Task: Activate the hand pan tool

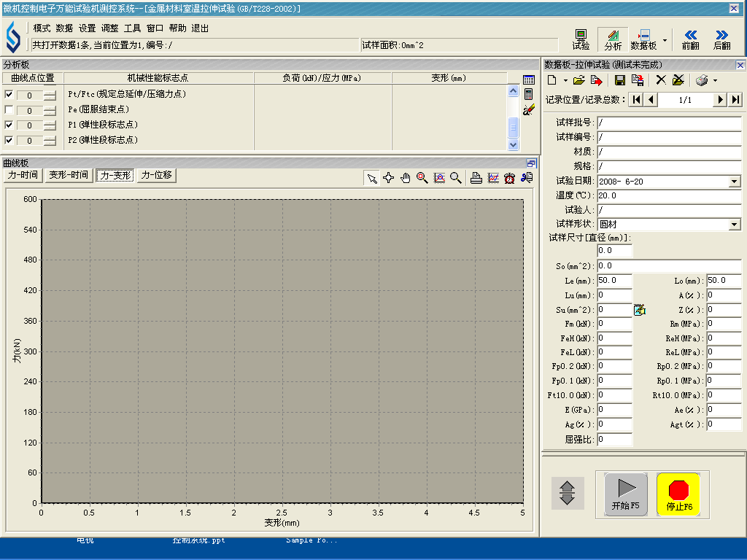Action: coord(406,177)
